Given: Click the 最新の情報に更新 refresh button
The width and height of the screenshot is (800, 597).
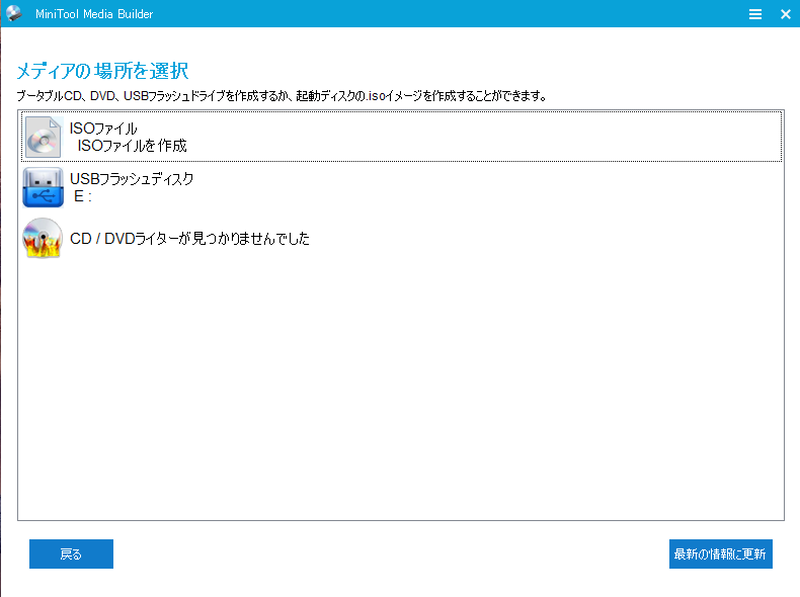Looking at the screenshot, I should click(x=720, y=554).
